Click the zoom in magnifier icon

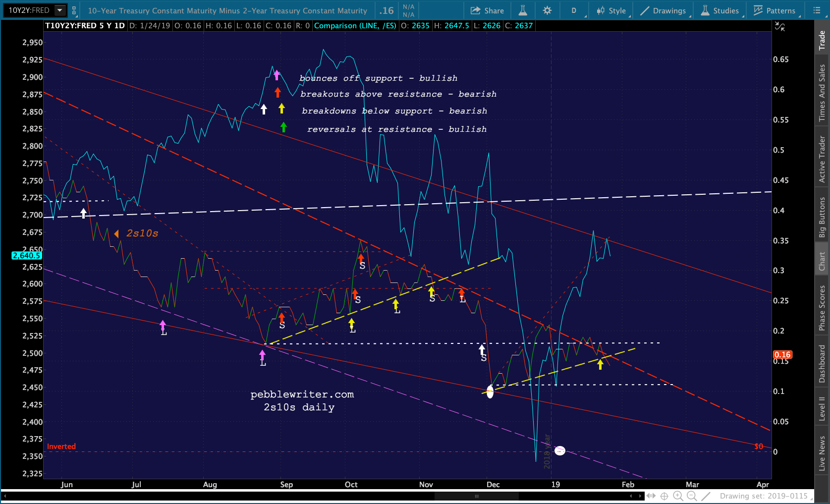pyautogui.click(x=678, y=496)
